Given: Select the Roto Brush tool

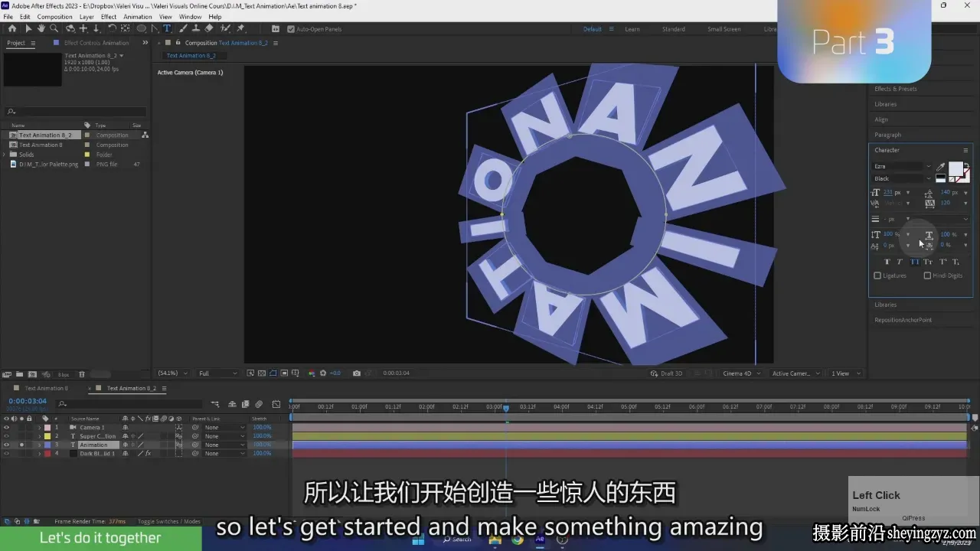Looking at the screenshot, I should [225, 28].
